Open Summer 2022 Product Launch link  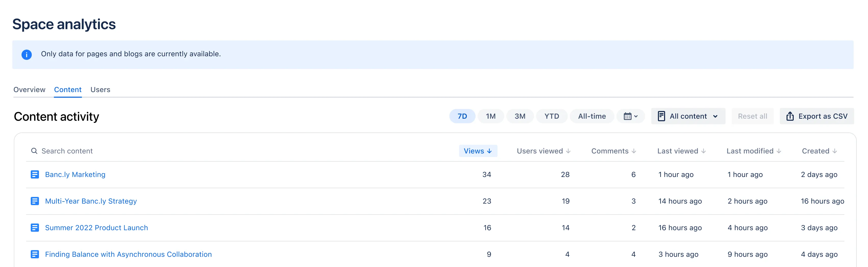click(x=96, y=228)
